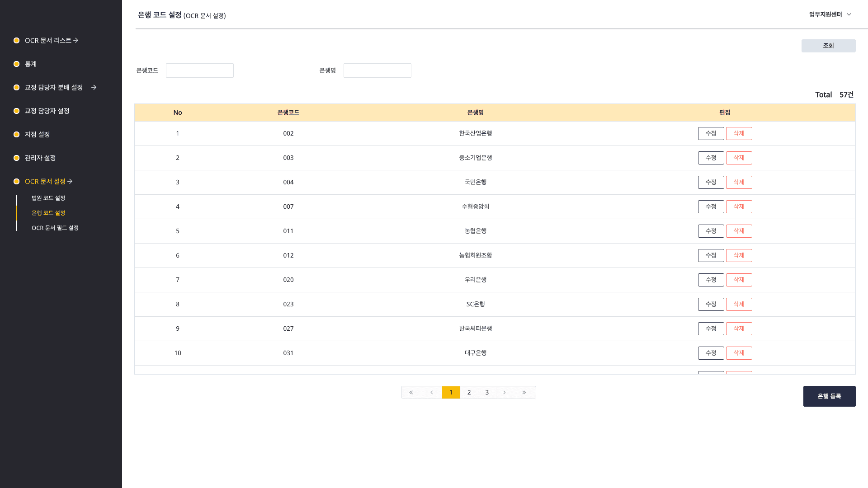Focus the 은행명 input field
The height and width of the screenshot is (488, 868).
(x=377, y=70)
